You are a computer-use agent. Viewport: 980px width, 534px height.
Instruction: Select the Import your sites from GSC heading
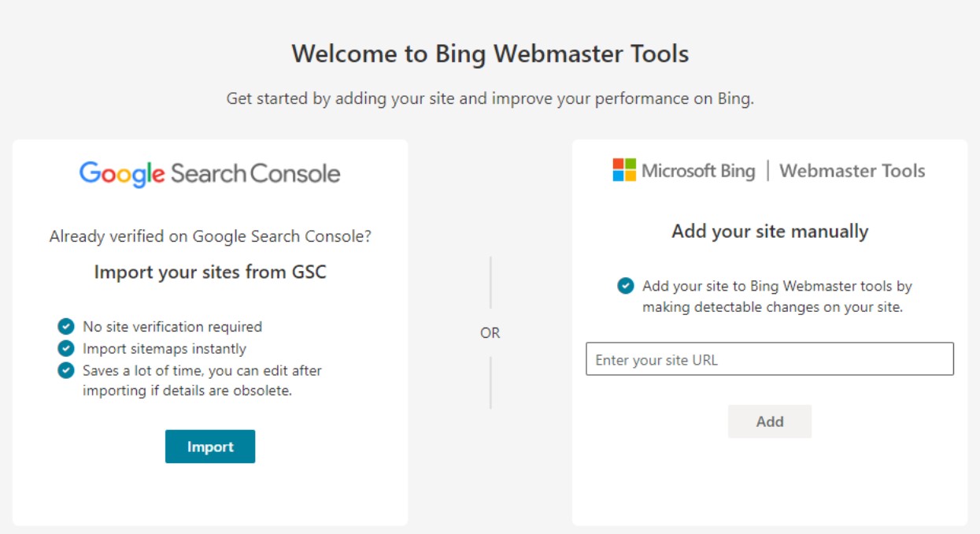[x=209, y=273]
